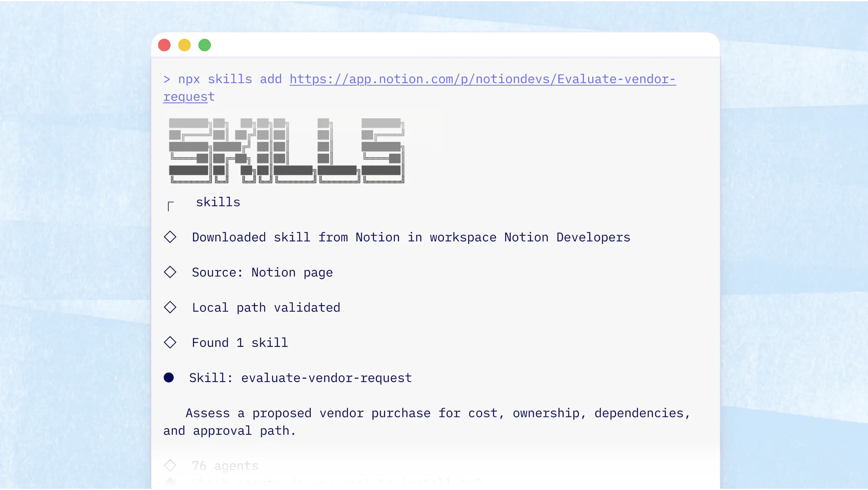
Task: Click the 'Source: Notion page' line
Action: click(x=262, y=272)
